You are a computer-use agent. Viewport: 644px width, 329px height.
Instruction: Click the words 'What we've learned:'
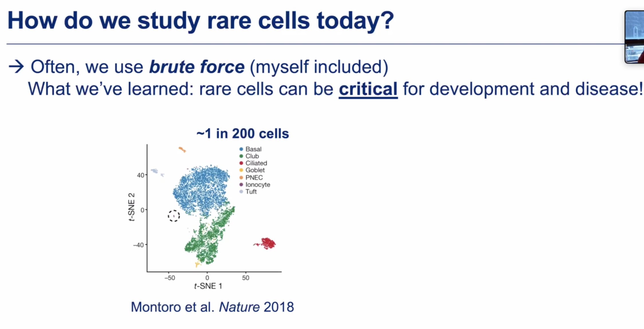pyautogui.click(x=111, y=89)
